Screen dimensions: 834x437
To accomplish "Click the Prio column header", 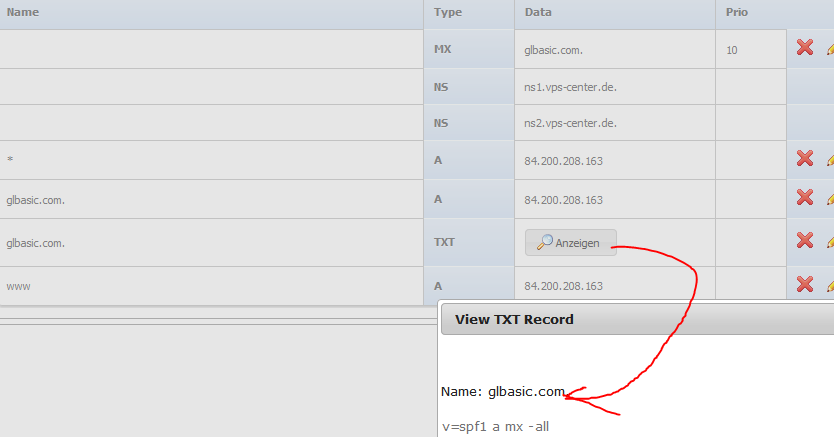I will (x=774, y=13).
